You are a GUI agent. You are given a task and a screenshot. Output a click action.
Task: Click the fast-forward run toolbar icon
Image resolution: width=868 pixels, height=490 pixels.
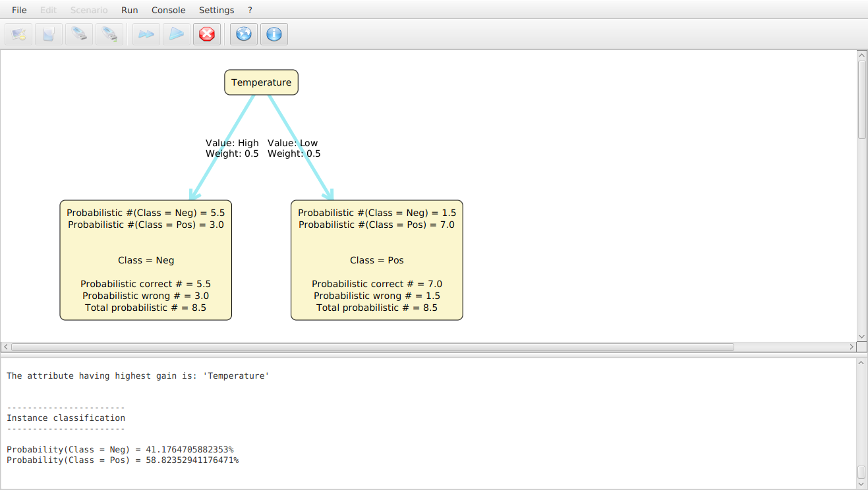pyautogui.click(x=146, y=34)
